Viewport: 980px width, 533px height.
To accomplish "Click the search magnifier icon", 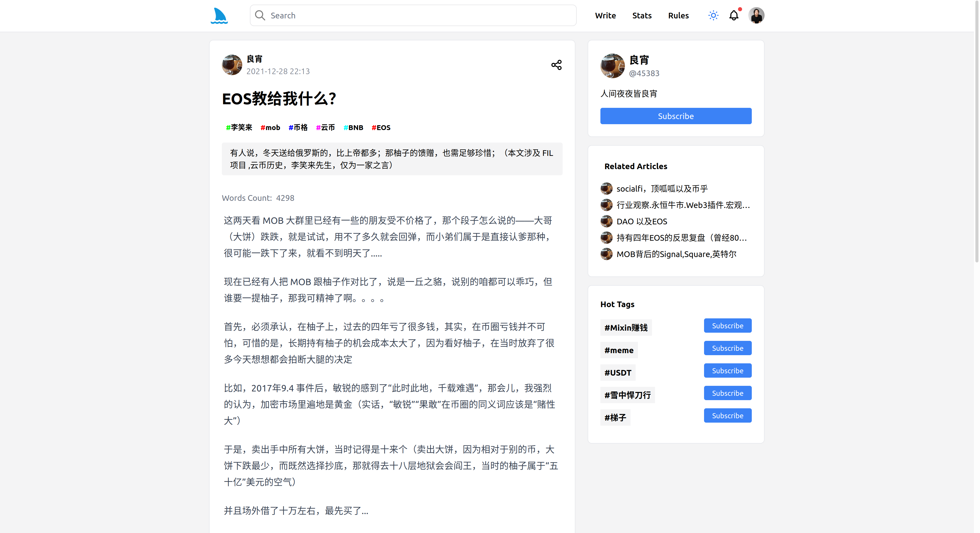I will [x=260, y=16].
